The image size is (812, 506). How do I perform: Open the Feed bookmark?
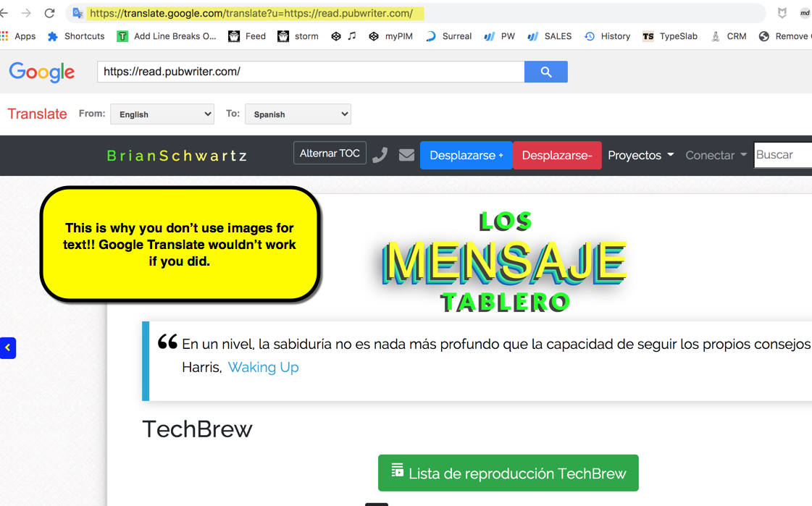coord(247,36)
